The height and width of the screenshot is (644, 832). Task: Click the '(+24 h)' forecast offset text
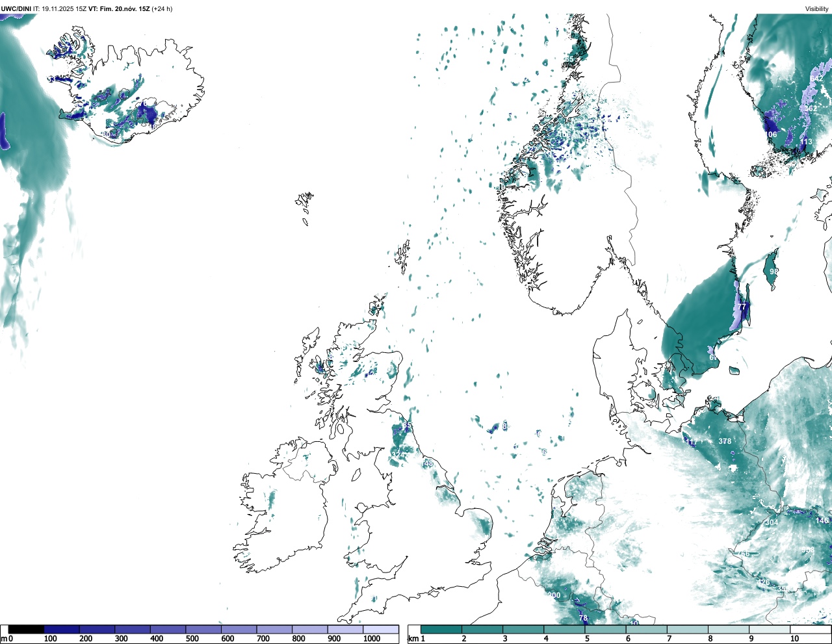[x=162, y=8]
